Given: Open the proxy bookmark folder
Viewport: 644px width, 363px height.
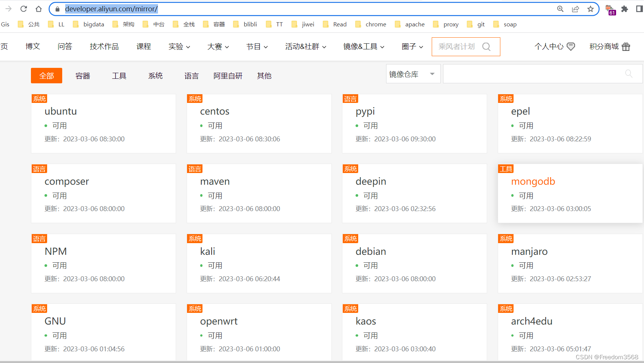Looking at the screenshot, I should [x=446, y=24].
